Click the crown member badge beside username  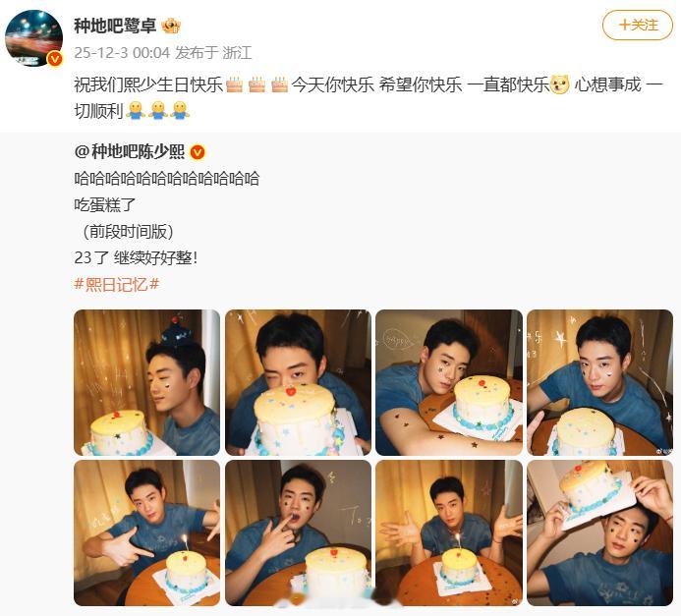(x=171, y=27)
